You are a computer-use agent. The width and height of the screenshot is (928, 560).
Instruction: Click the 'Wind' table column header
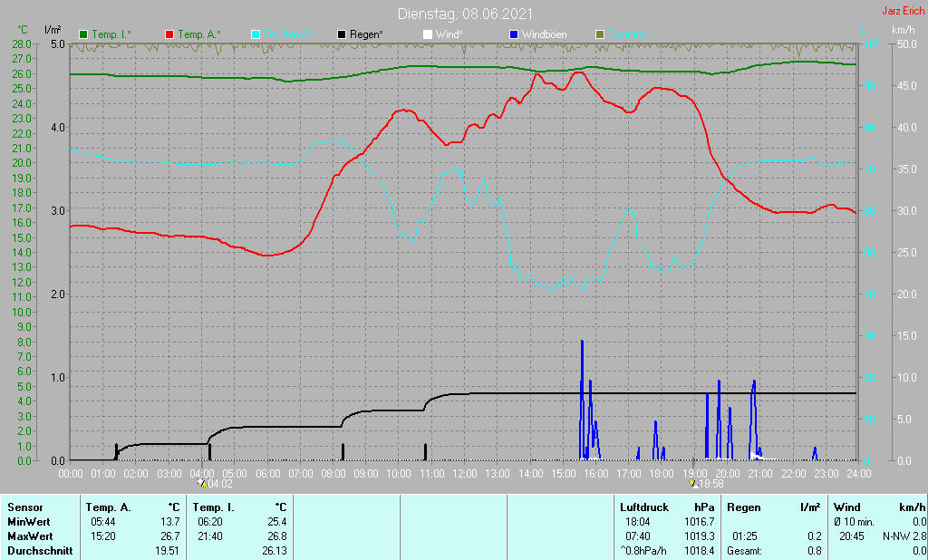[847, 507]
